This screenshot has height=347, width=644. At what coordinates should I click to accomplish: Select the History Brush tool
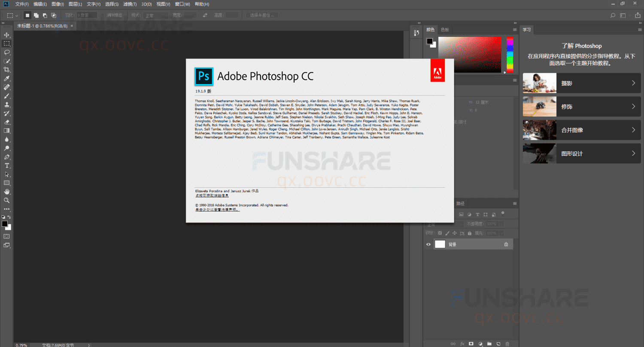click(x=6, y=113)
